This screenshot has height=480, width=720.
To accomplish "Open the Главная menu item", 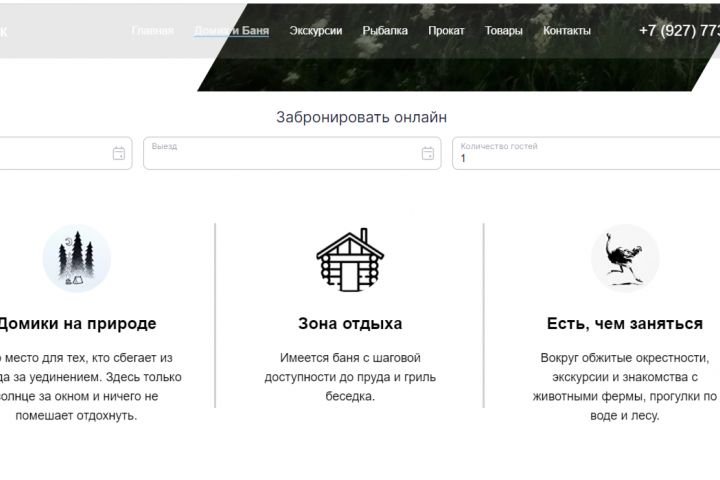I will tap(152, 30).
